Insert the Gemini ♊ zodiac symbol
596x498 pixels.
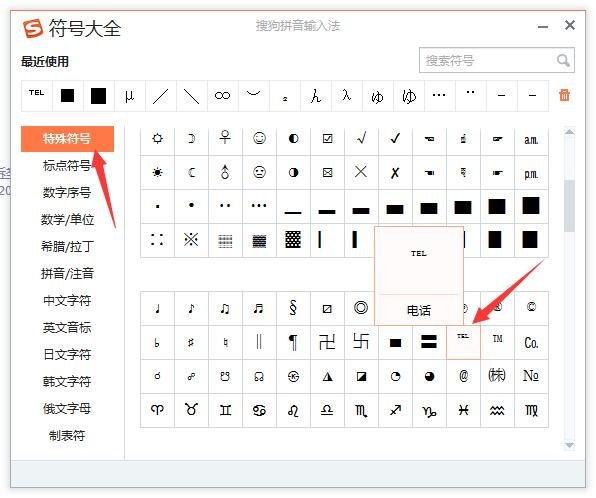pos(225,410)
